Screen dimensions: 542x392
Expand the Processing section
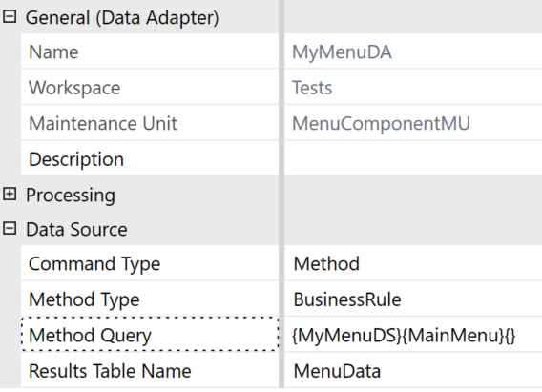coord(10,195)
